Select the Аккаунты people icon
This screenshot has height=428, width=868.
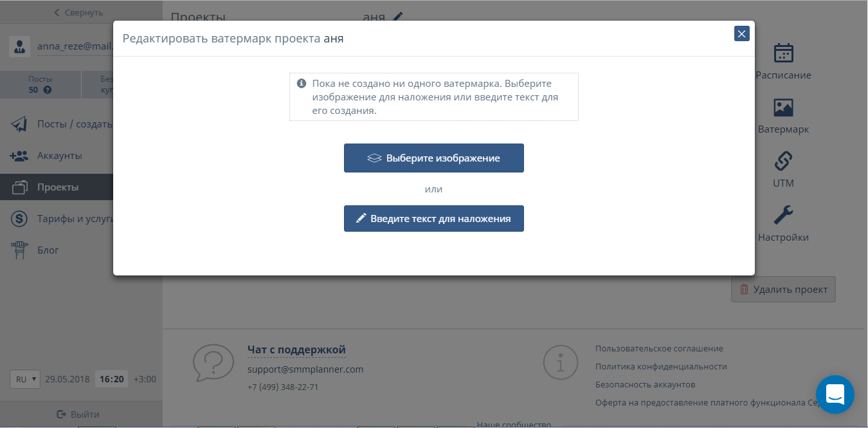[x=19, y=155]
